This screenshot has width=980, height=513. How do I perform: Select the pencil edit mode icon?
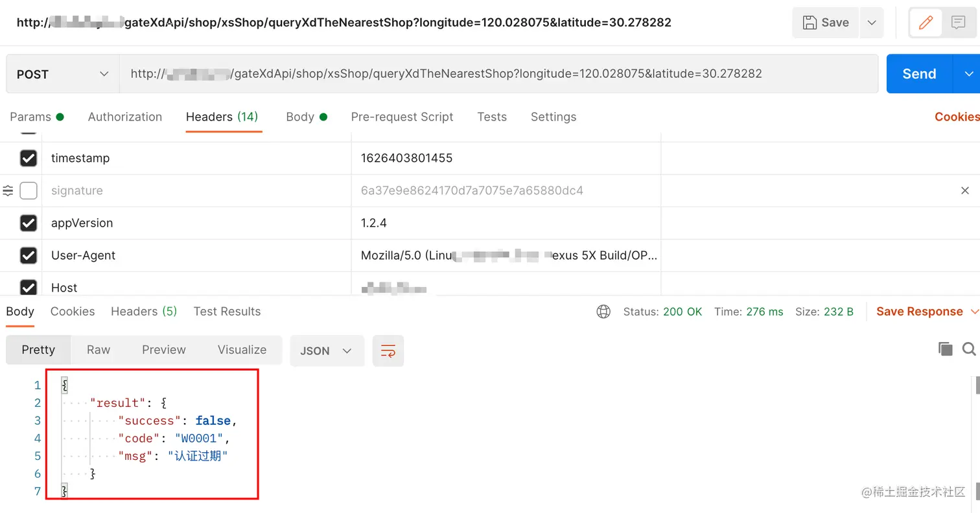tap(926, 23)
